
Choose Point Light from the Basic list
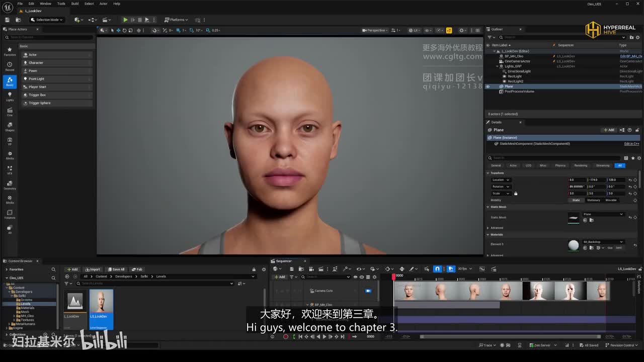click(57, 79)
